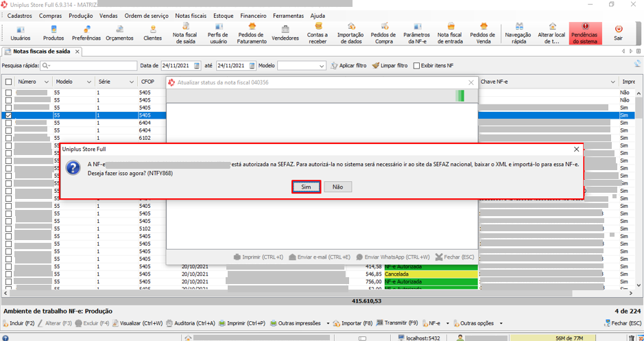Click the help icon in status bar
Viewport: 644px width, 341px height.
point(5,338)
